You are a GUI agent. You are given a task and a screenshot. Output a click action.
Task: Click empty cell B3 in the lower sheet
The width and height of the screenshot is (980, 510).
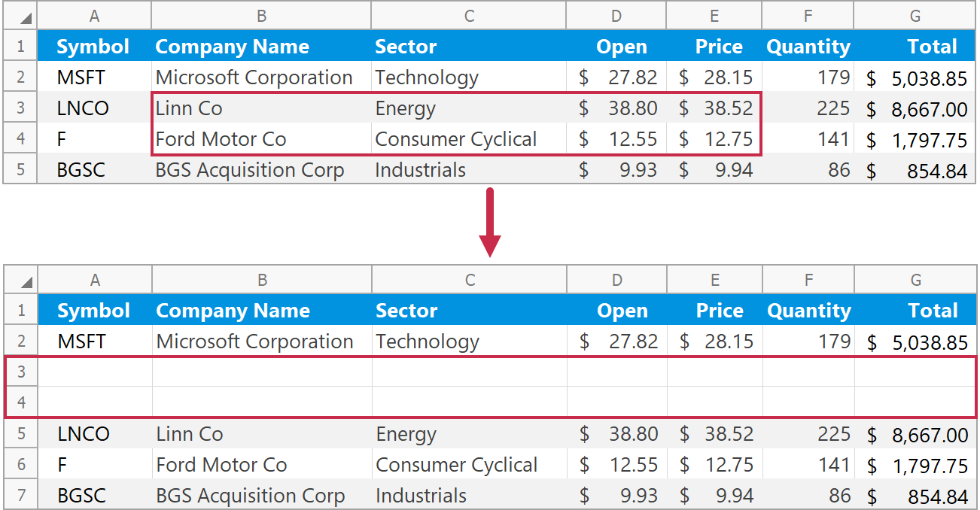[x=262, y=372]
